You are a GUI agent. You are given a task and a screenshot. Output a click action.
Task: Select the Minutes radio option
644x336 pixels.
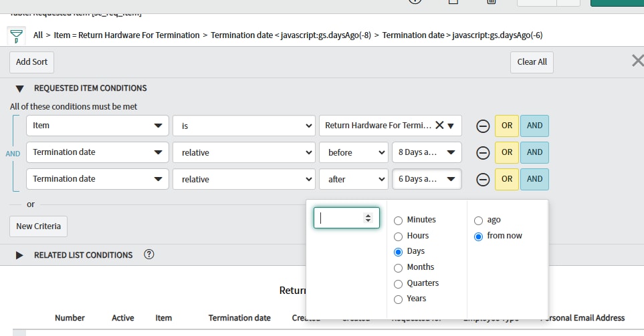(x=399, y=220)
